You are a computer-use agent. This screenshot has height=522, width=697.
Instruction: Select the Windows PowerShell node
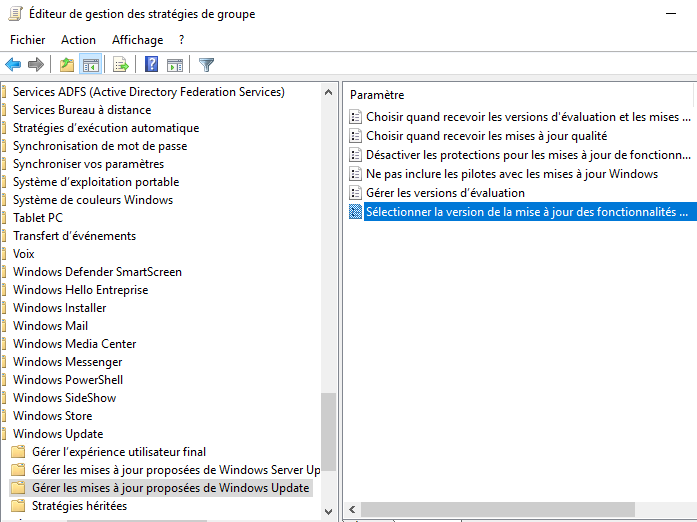click(x=68, y=380)
